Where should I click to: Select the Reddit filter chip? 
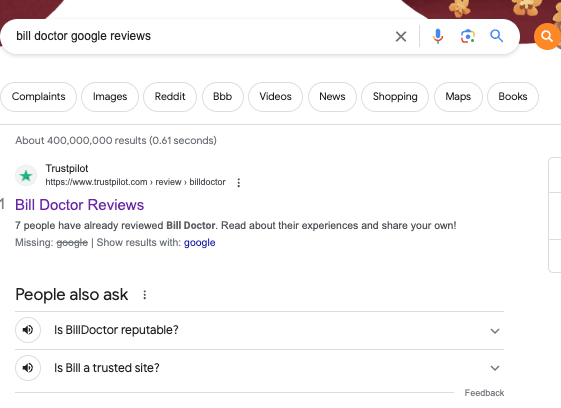click(x=170, y=97)
